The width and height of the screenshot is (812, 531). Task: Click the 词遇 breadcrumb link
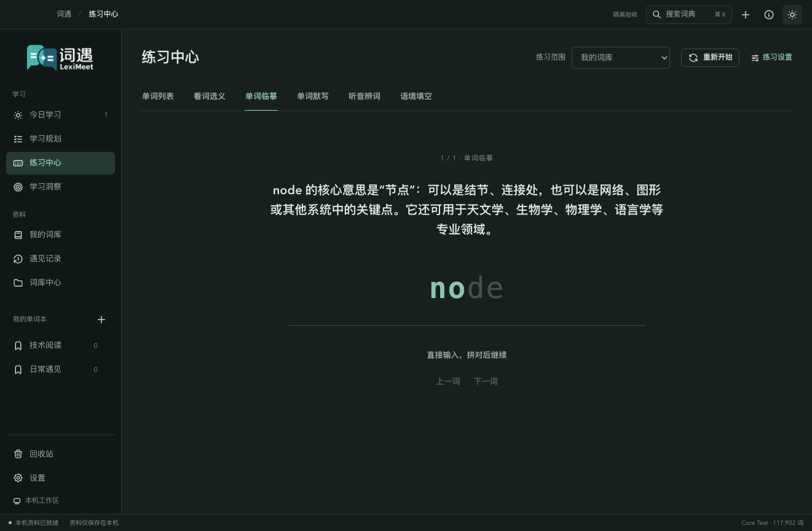[64, 14]
